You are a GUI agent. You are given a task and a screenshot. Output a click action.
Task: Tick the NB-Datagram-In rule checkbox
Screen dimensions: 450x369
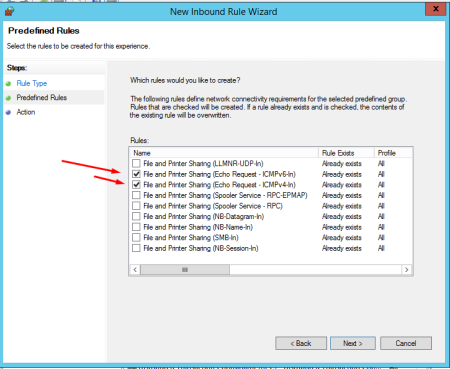coord(136,216)
